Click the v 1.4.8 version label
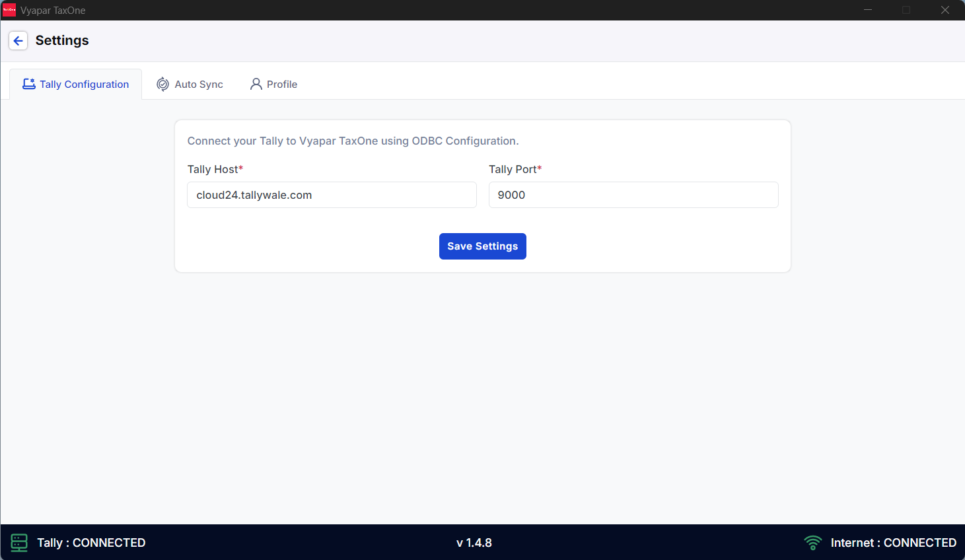 tap(474, 543)
